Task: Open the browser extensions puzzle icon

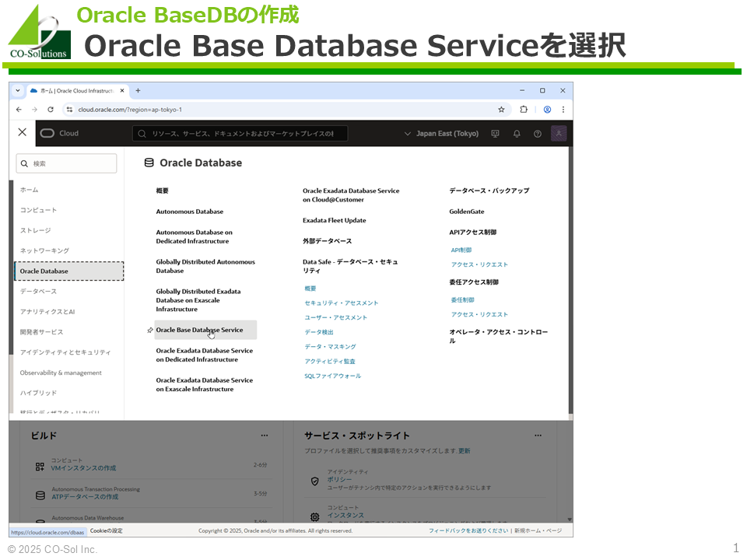Action: [x=524, y=110]
